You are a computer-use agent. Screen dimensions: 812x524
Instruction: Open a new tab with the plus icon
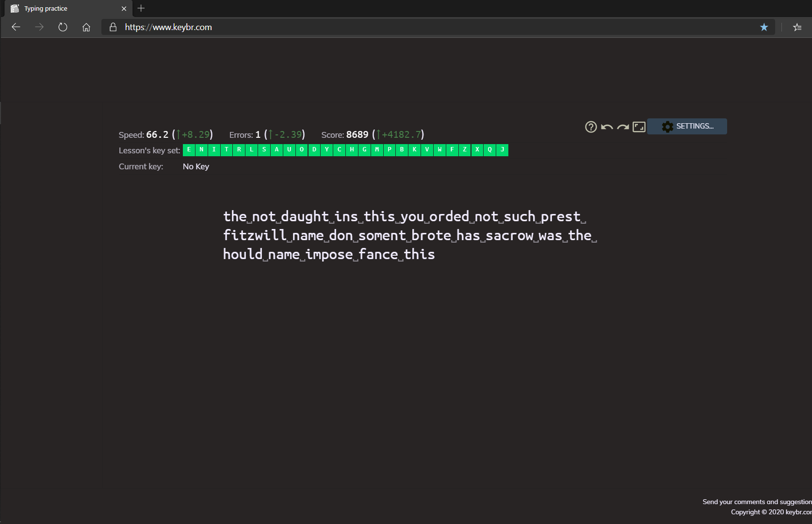pos(141,8)
